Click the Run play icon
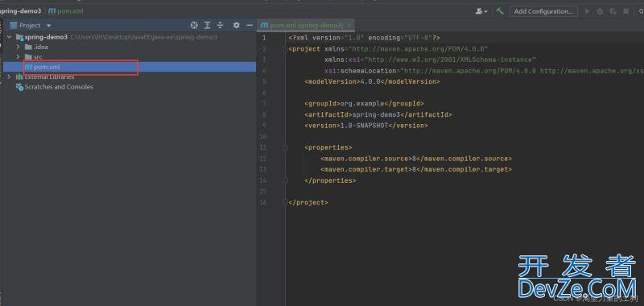The height and width of the screenshot is (306, 644). [x=588, y=11]
